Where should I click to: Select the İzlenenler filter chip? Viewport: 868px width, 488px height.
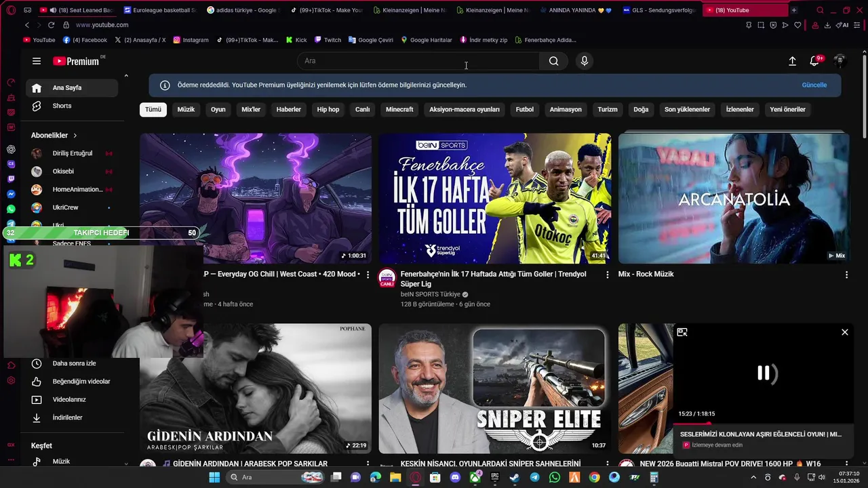[x=740, y=110]
